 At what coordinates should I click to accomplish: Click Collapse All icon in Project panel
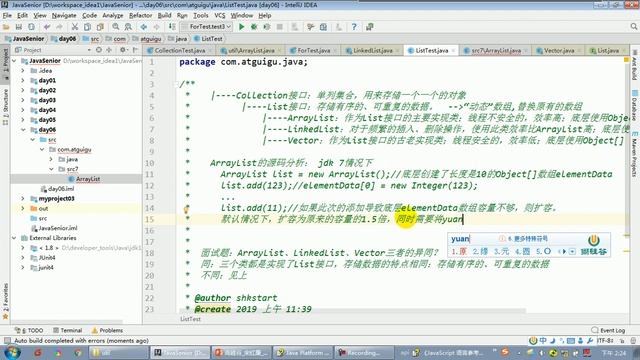coord(109,50)
